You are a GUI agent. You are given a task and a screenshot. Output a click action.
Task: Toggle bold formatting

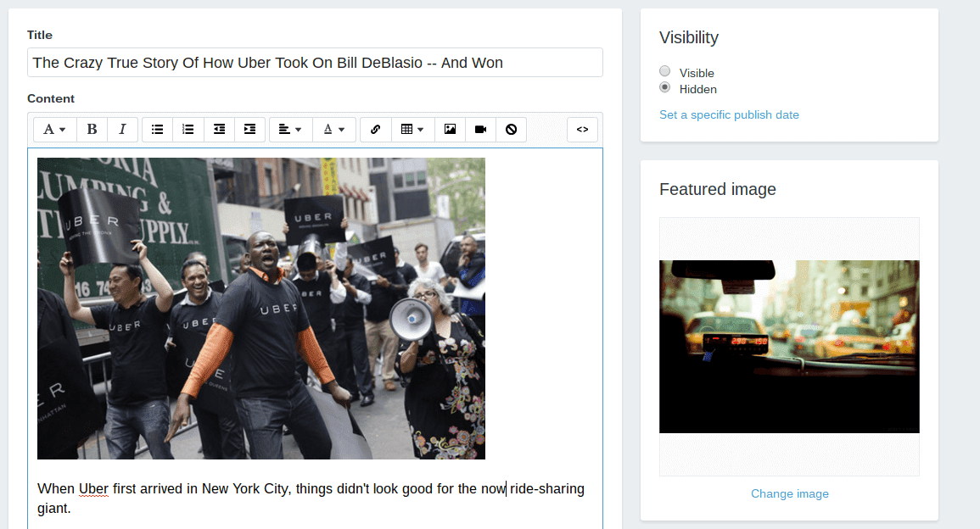click(92, 130)
